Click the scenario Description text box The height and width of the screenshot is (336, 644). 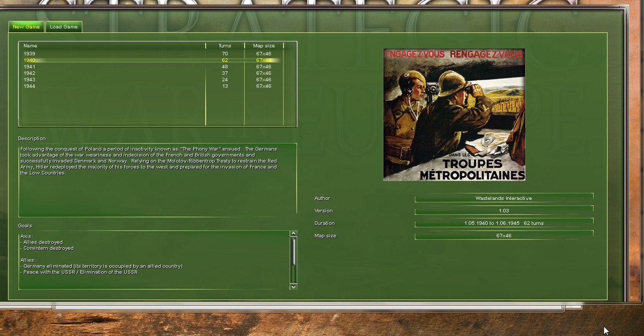tap(158, 180)
